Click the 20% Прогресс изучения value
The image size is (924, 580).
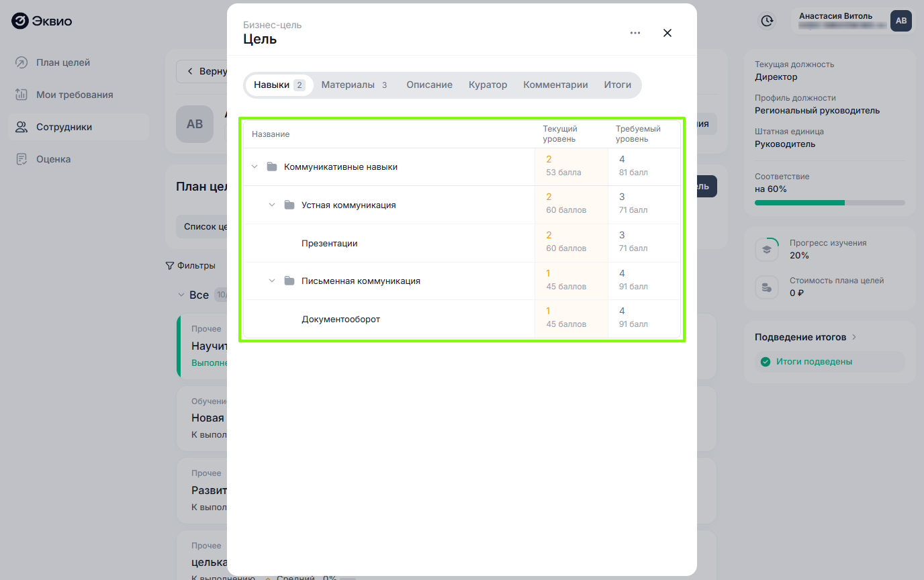[x=799, y=256]
